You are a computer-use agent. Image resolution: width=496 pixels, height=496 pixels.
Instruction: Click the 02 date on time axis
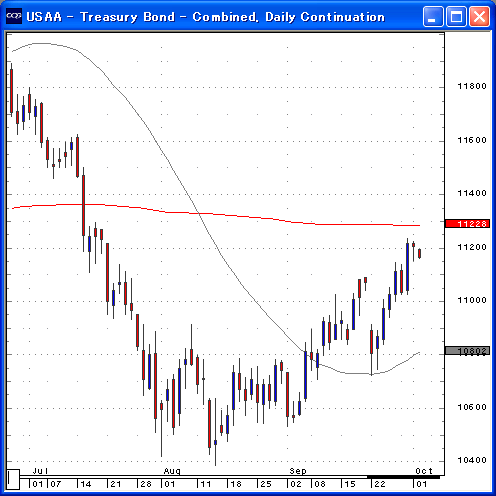[296, 484]
